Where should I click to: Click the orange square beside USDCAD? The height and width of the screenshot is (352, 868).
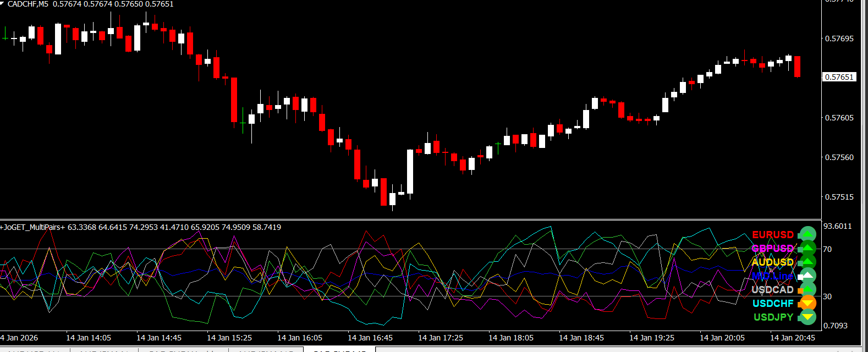point(800,290)
